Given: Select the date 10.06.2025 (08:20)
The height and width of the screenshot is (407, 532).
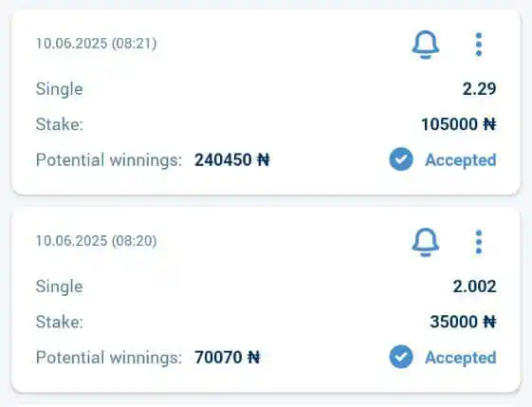Looking at the screenshot, I should pos(96,241).
